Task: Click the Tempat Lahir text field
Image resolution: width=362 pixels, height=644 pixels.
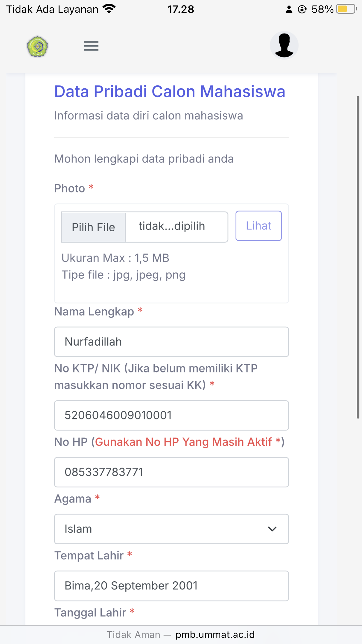Action: pos(171,586)
